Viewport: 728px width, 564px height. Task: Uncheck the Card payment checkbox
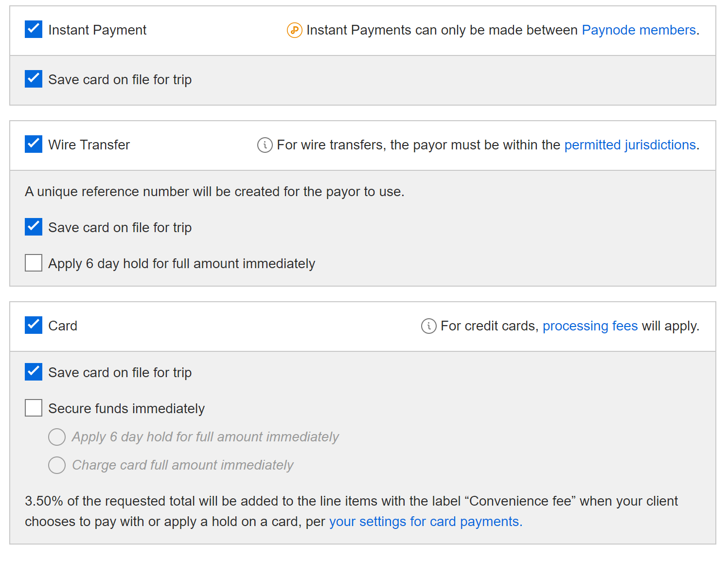coord(34,325)
